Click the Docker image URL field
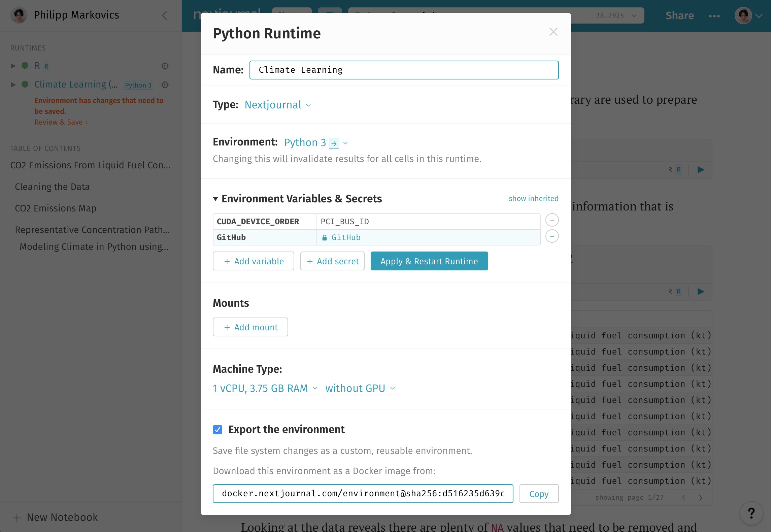 point(363,494)
